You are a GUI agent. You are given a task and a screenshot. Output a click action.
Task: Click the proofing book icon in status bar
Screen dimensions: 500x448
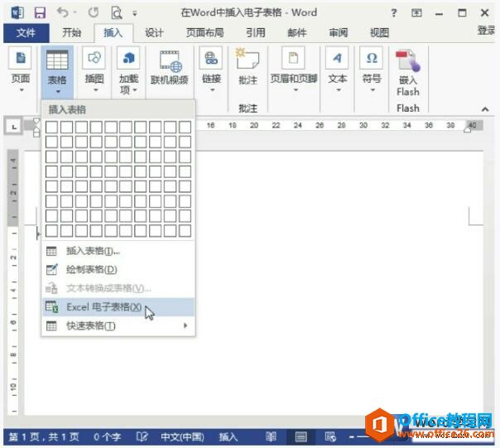[x=142, y=436]
